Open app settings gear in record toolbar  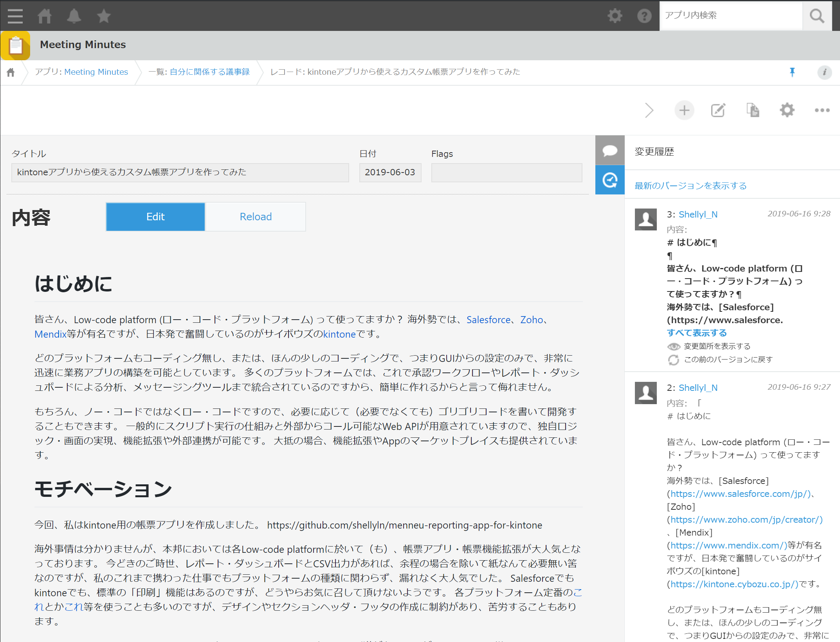[x=787, y=110]
